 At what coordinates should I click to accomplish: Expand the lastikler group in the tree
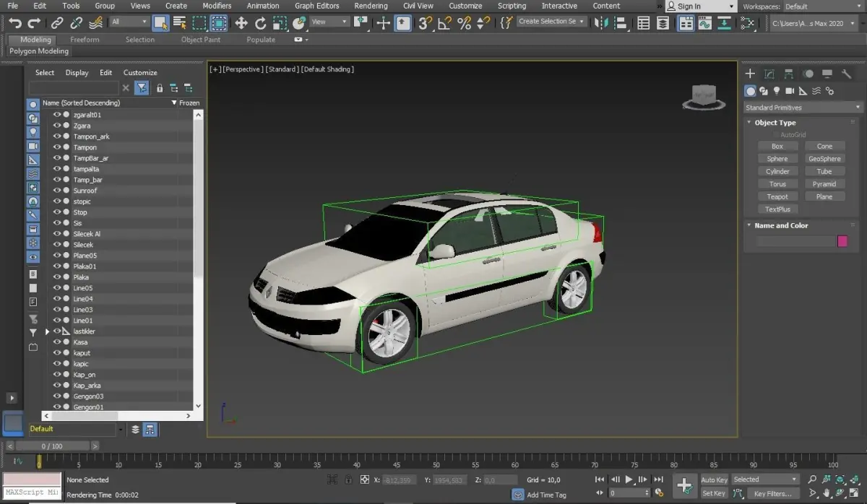tap(48, 331)
